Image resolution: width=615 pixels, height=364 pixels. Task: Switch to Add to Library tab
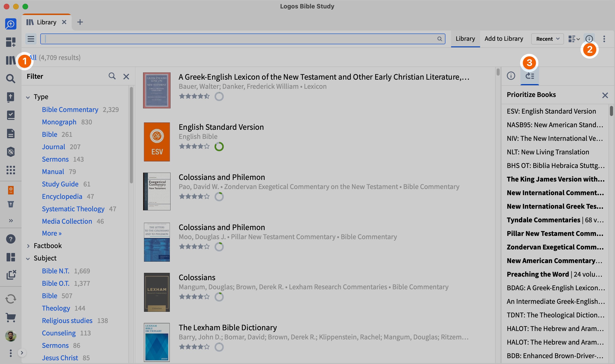(x=504, y=38)
